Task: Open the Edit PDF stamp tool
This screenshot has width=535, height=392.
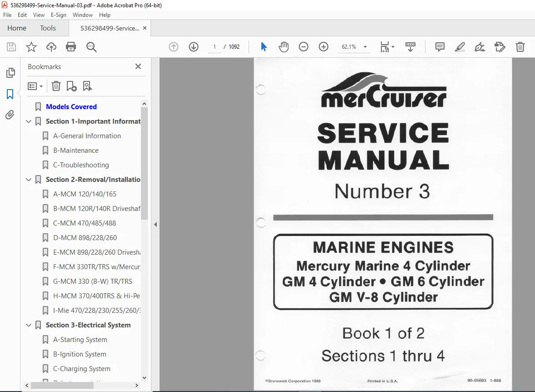Action: click(500, 47)
